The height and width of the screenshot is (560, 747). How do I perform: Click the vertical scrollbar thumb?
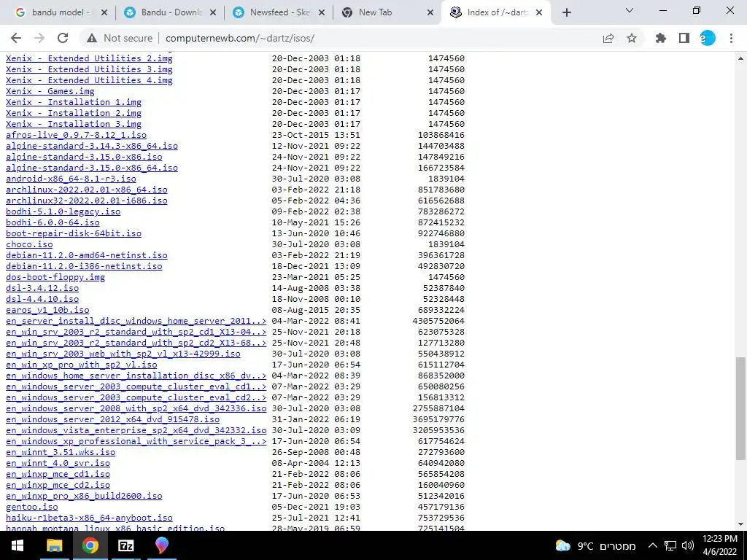pos(741,408)
